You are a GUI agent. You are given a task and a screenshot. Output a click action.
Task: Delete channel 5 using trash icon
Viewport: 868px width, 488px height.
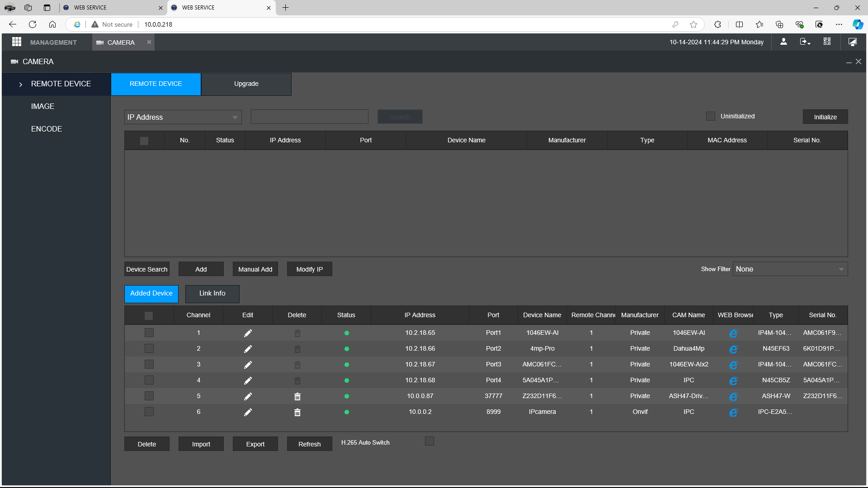(x=297, y=396)
